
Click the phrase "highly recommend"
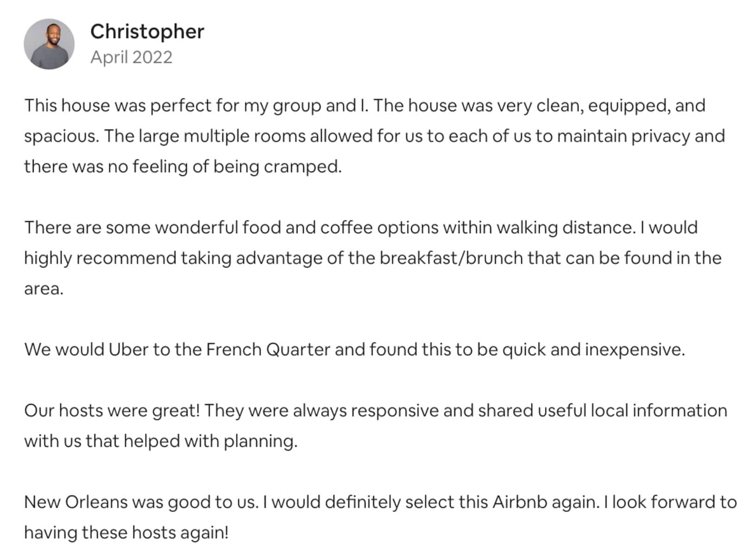click(100, 258)
